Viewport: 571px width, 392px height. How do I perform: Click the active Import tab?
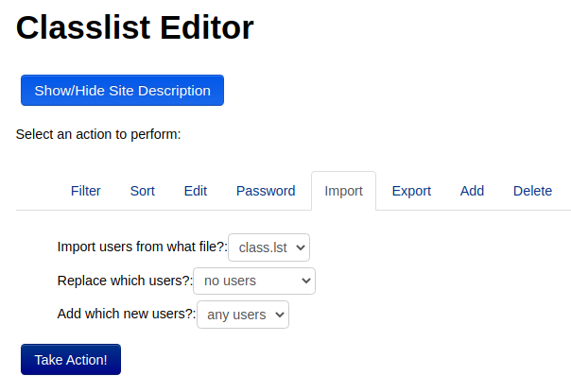343,191
